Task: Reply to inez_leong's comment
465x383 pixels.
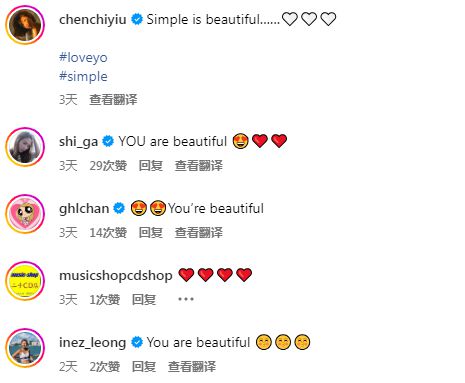Action: pos(144,367)
